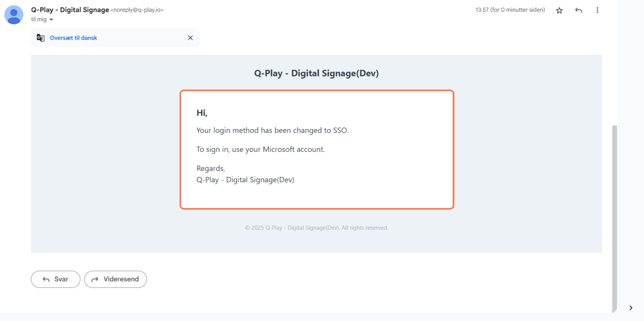The height and width of the screenshot is (321, 644).
Task: Click the Videresend forward button
Action: [x=116, y=279]
